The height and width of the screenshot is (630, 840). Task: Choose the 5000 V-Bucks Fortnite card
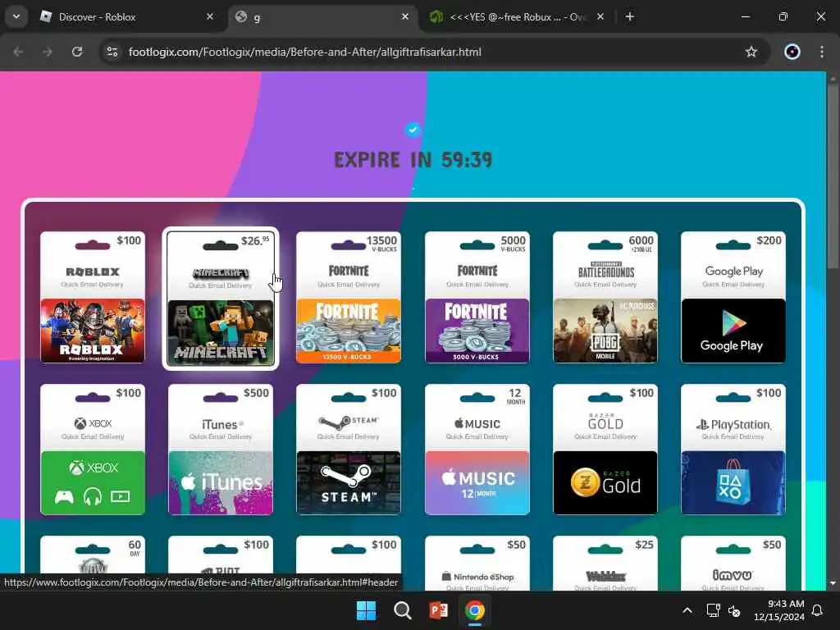(477, 297)
